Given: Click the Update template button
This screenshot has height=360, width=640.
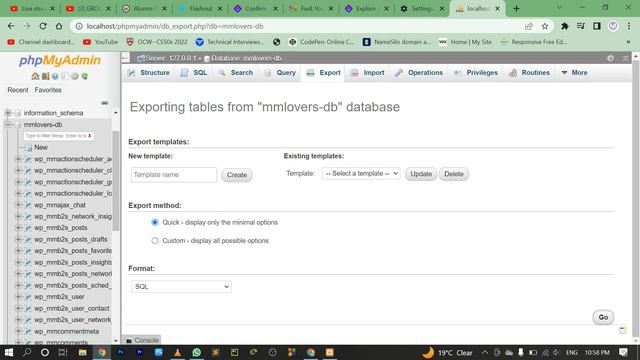Looking at the screenshot, I should (x=421, y=174).
